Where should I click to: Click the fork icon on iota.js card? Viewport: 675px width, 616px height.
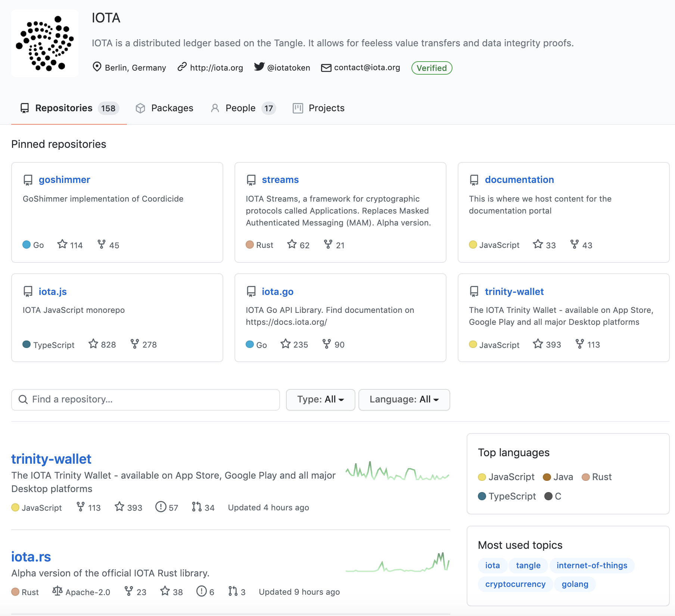pos(134,344)
